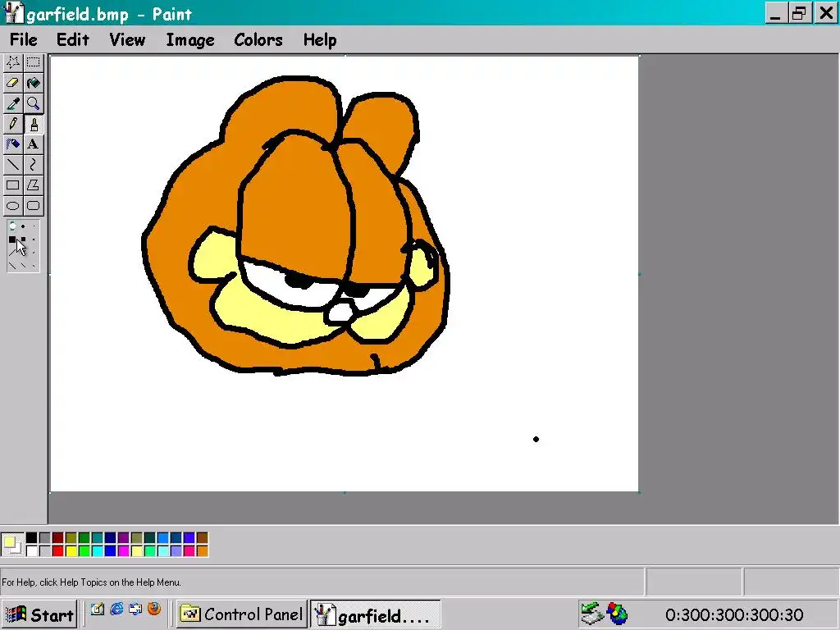
Task: Select the Brush tool
Action: (33, 124)
